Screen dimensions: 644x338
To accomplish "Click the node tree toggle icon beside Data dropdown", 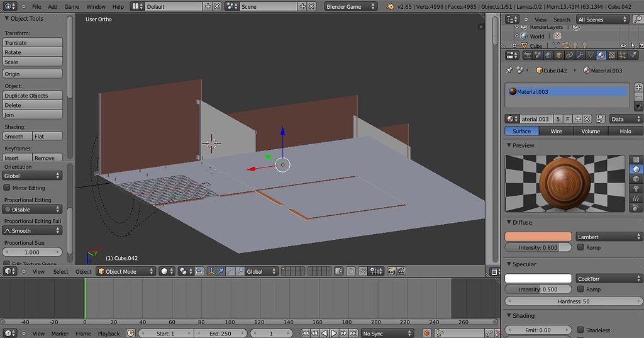I will coord(601,119).
